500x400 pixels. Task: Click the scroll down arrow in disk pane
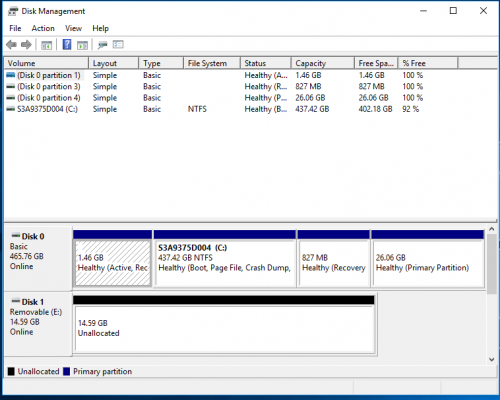click(492, 359)
